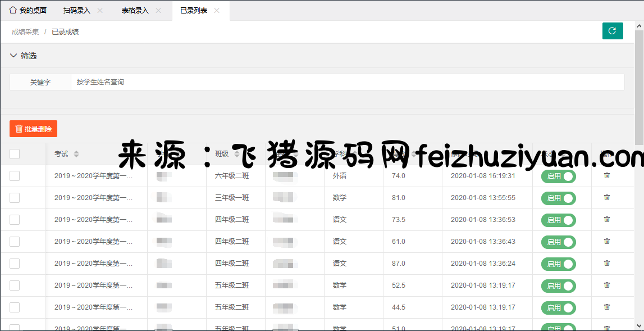The image size is (644, 331).
Task: Click trash icon for the 语文 87.0 row
Action: tap(606, 263)
